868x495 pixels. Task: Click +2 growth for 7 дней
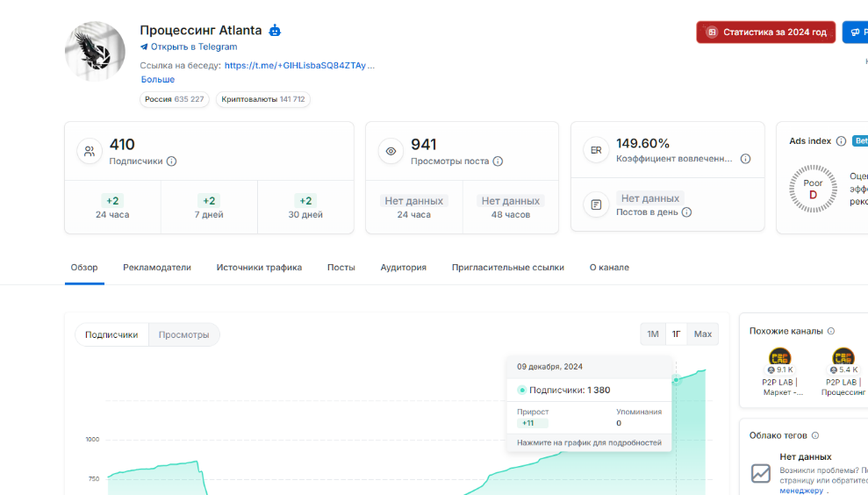(x=209, y=201)
